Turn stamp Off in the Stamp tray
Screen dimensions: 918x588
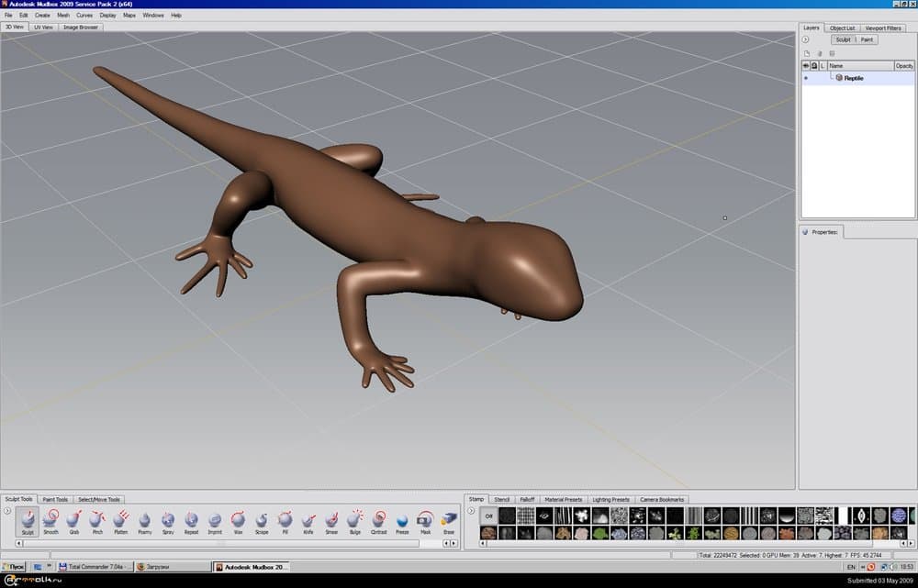tap(489, 516)
